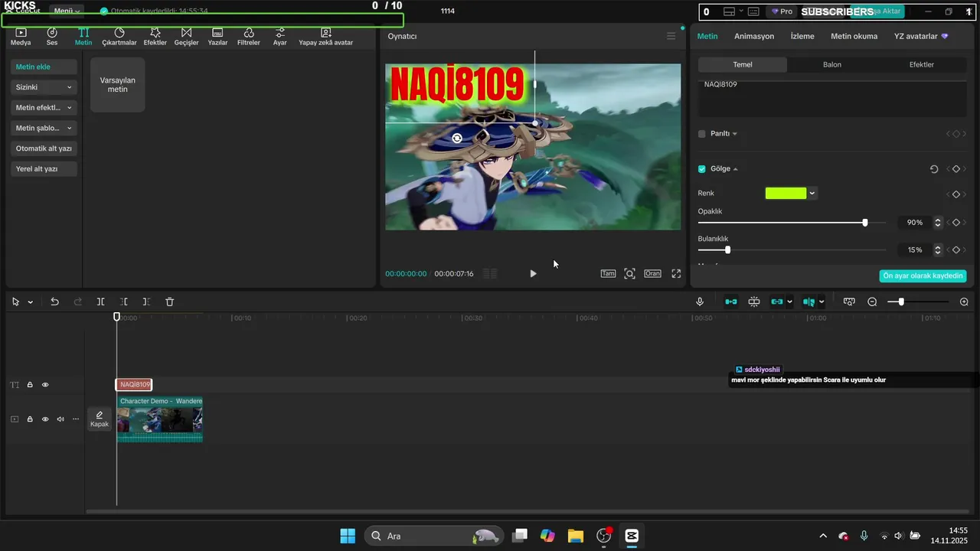Open the Ses audio panel
Image resolution: width=980 pixels, height=551 pixels.
[52, 36]
